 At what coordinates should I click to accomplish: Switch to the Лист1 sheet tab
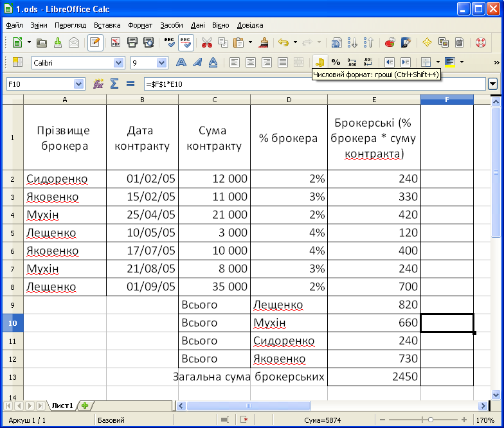point(62,406)
